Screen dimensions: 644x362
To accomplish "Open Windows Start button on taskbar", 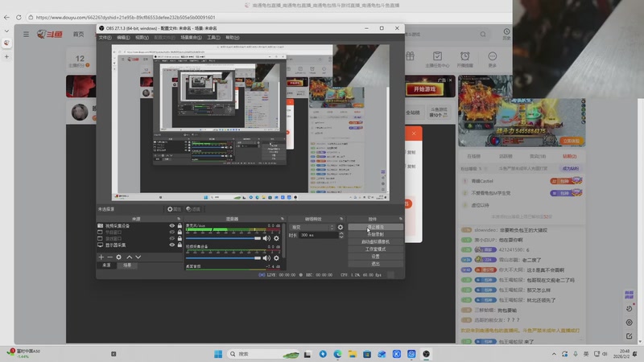I will coord(218,354).
